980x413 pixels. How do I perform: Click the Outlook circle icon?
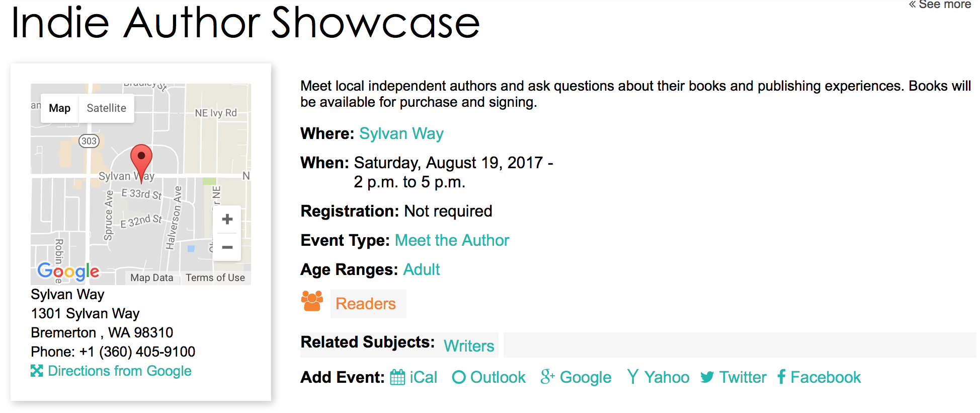click(458, 377)
